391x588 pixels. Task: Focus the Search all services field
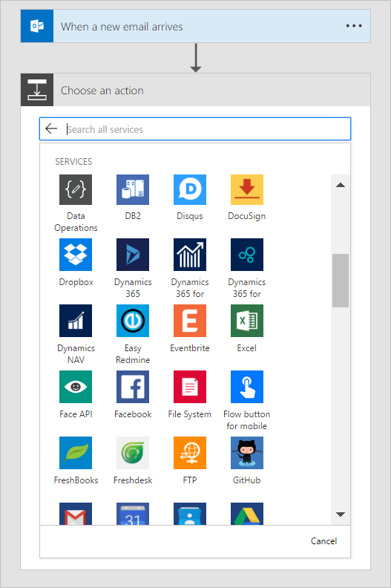(x=207, y=129)
